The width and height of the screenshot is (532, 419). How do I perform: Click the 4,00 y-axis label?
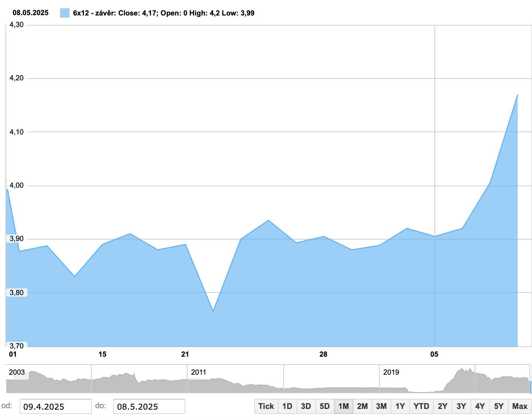pos(17,185)
